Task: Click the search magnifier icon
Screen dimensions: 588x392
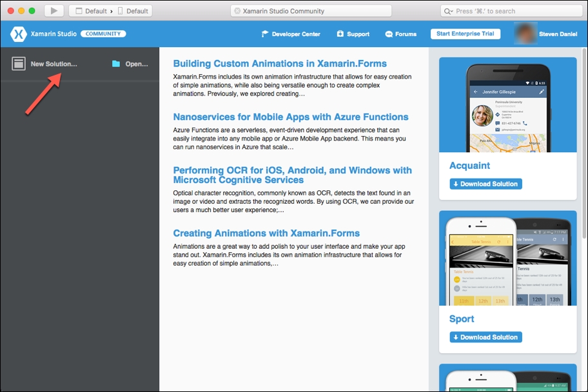Action: (x=449, y=11)
